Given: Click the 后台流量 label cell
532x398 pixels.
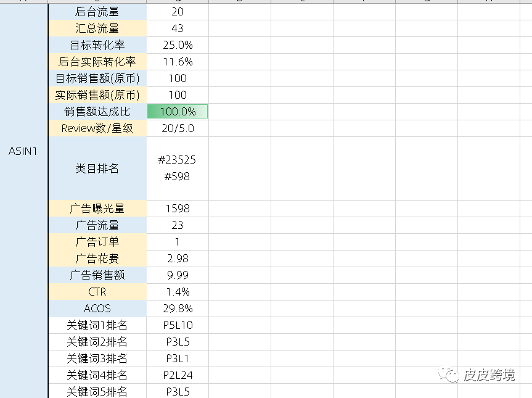Looking at the screenshot, I should click(x=97, y=11).
